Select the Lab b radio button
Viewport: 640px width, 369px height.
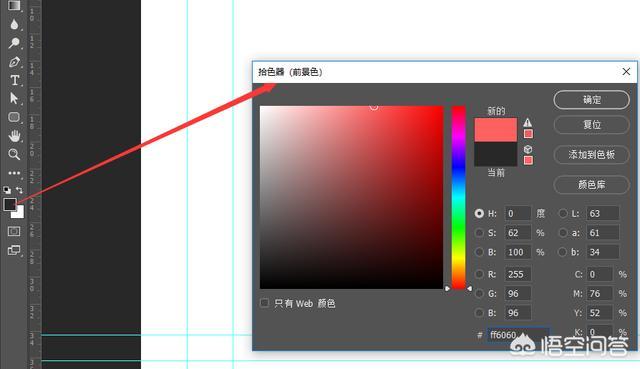563,252
